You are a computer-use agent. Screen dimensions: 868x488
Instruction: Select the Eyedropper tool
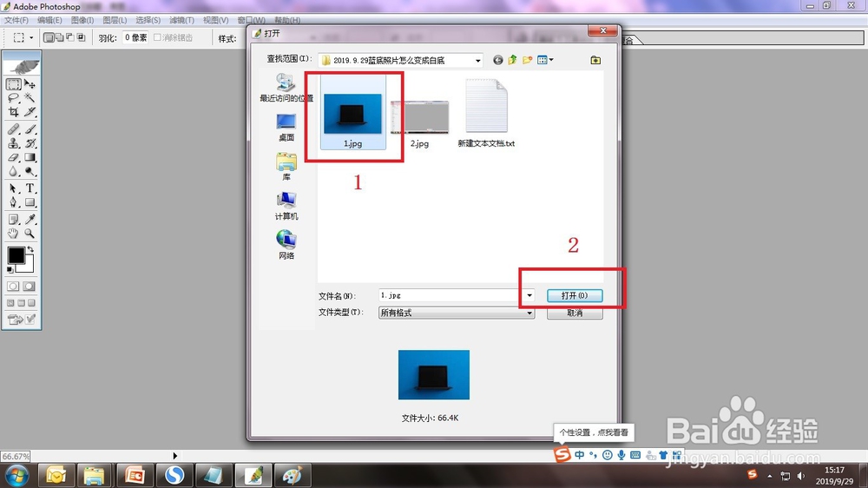tap(30, 220)
